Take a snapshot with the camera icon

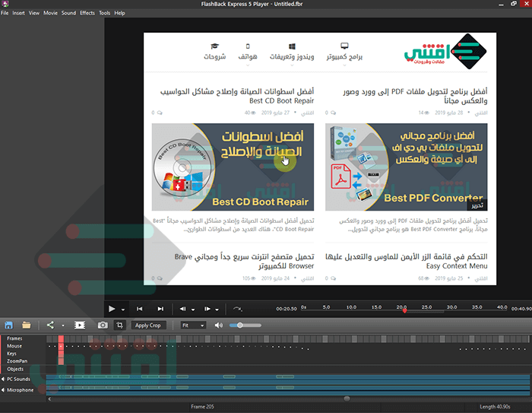pyautogui.click(x=103, y=325)
